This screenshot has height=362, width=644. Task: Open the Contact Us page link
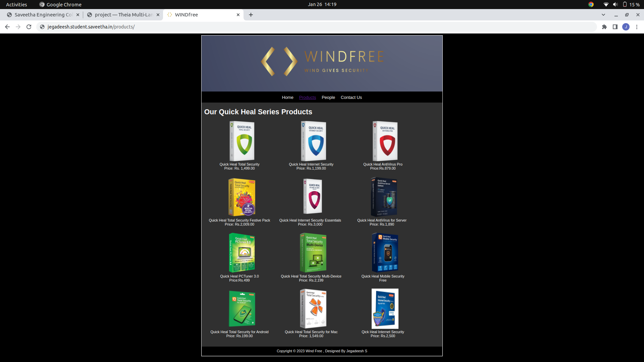tap(351, 98)
